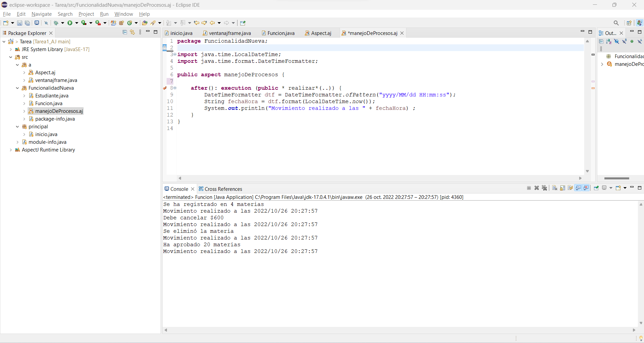The height and width of the screenshot is (343, 644).
Task: Collapse the principal package in Package Explorer
Action: tap(17, 127)
